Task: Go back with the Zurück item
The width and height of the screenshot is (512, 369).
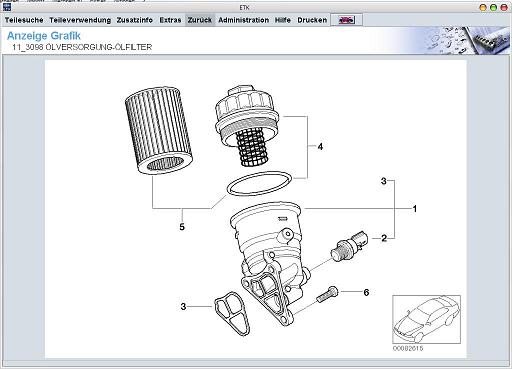Action: click(200, 20)
